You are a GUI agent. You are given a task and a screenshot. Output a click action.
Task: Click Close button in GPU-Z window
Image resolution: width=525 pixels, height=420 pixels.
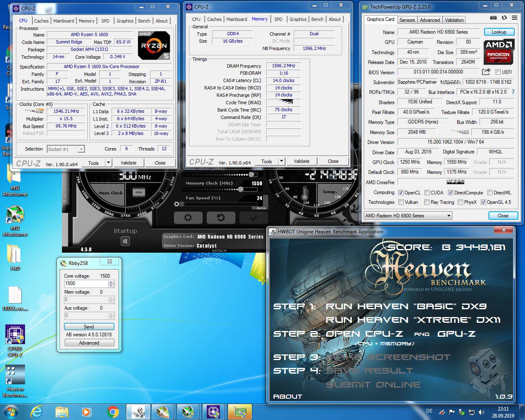tap(503, 215)
